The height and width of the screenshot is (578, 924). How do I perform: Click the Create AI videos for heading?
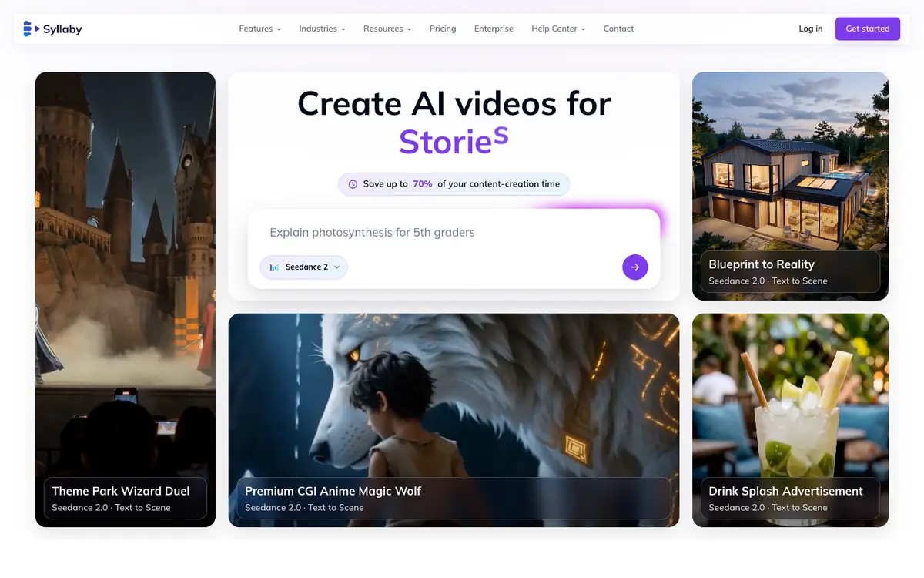(x=454, y=103)
